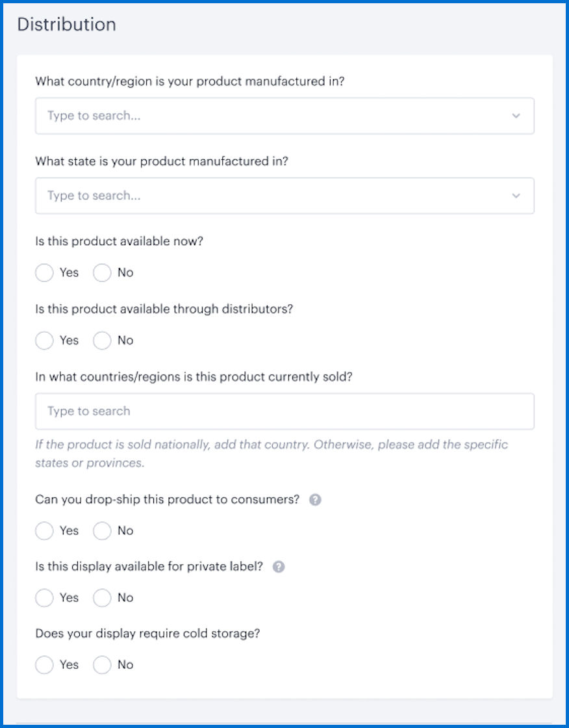Image resolution: width=569 pixels, height=728 pixels.
Task: Select No for drop-ship to consumers
Action: [102, 530]
